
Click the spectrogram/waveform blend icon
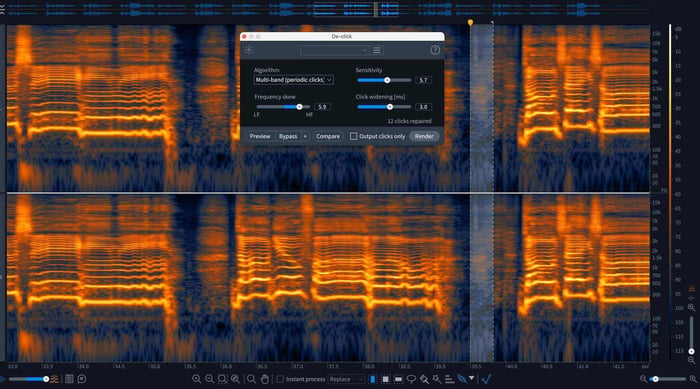tap(54, 379)
